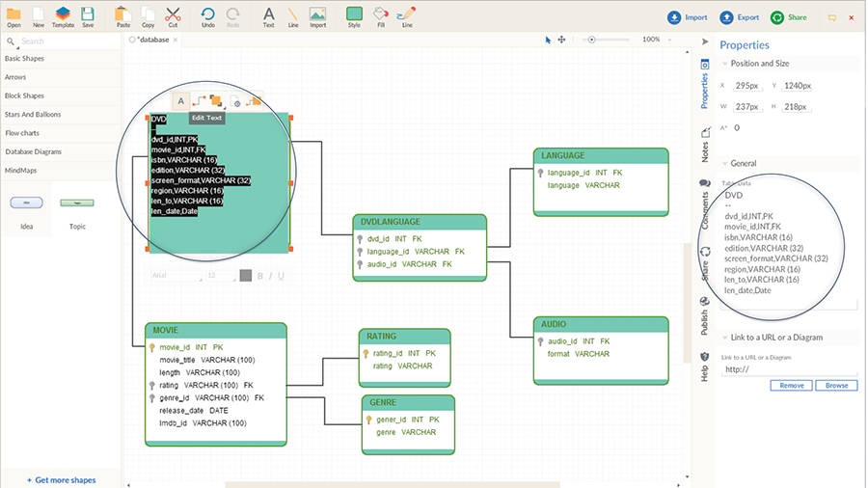868x488 pixels.
Task: Open the Fill paint bucket tool
Action: tap(381, 14)
